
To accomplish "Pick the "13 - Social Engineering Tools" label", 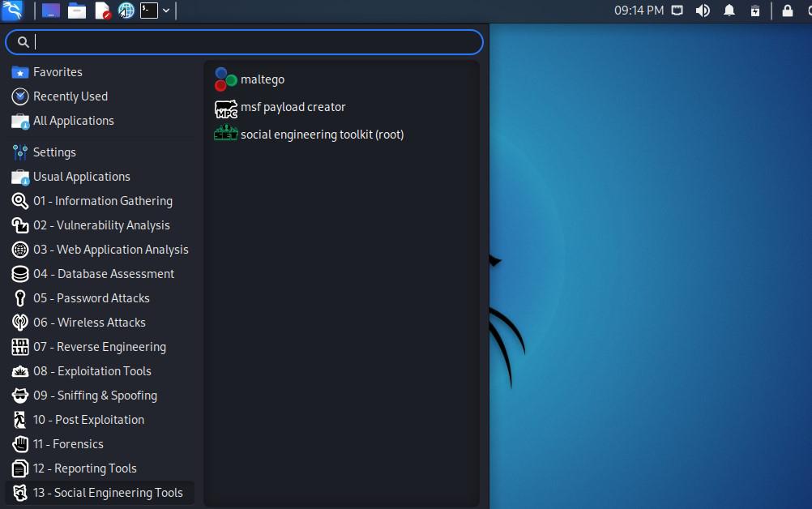I will point(108,493).
